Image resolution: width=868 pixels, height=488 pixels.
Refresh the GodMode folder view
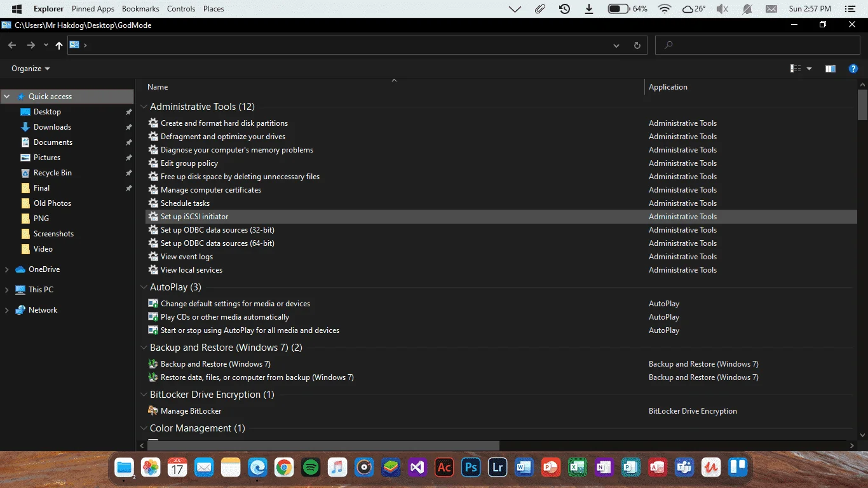(637, 45)
